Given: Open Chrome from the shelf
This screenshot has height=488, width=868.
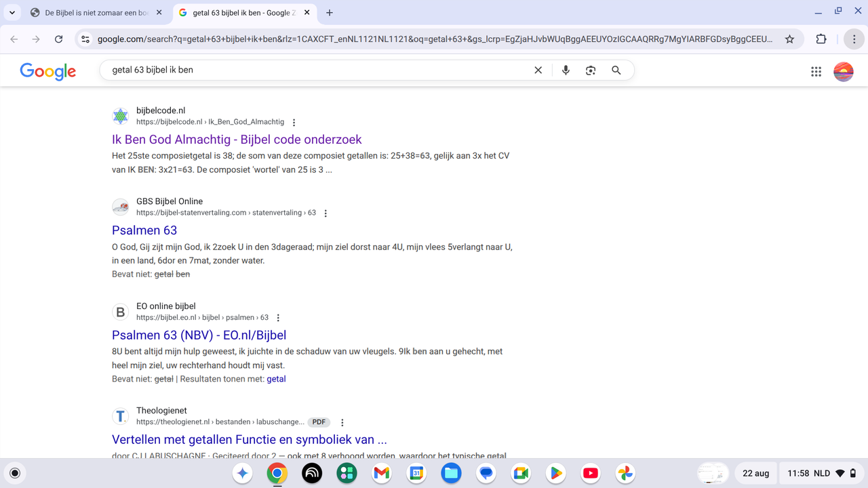Looking at the screenshot, I should [277, 473].
